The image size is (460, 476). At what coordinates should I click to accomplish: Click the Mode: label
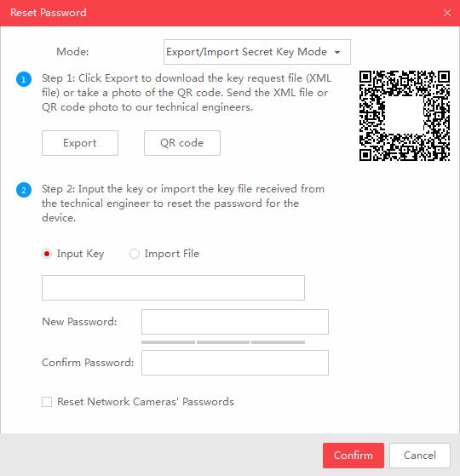coord(72,52)
